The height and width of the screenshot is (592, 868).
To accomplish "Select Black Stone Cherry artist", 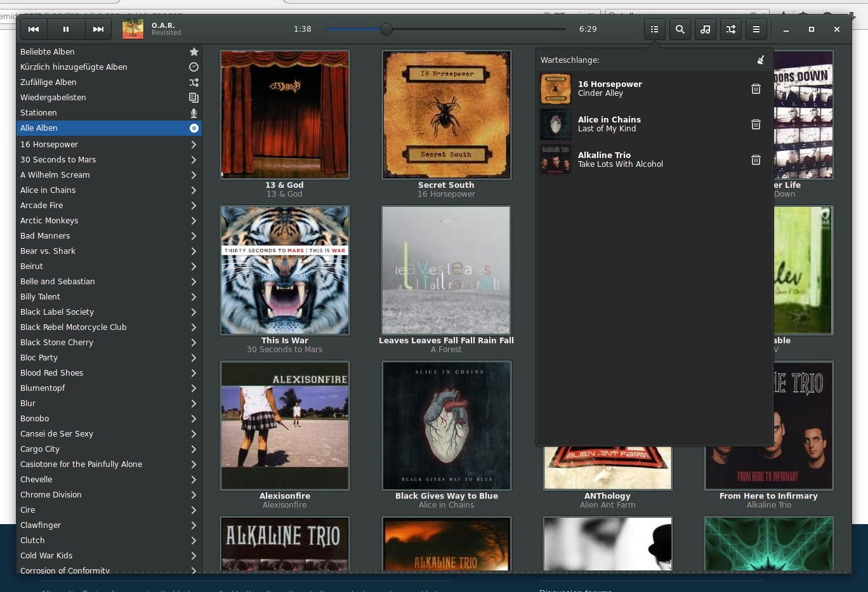I will click(x=109, y=343).
